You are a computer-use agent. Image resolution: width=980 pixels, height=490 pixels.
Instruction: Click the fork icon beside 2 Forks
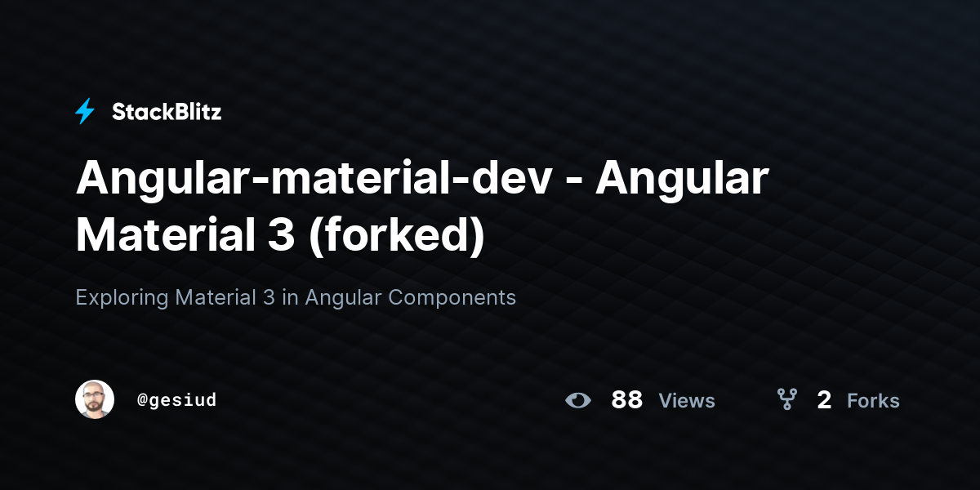click(x=787, y=399)
